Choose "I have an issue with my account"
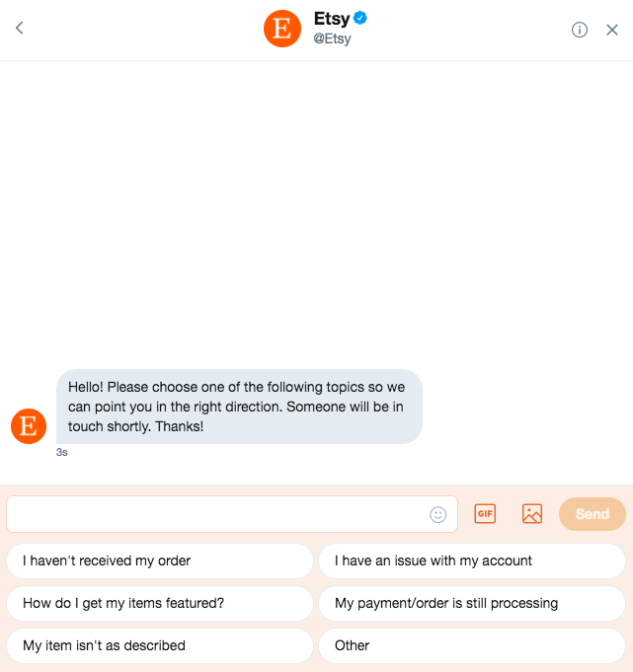Viewport: 633px width, 672px height. [472, 560]
